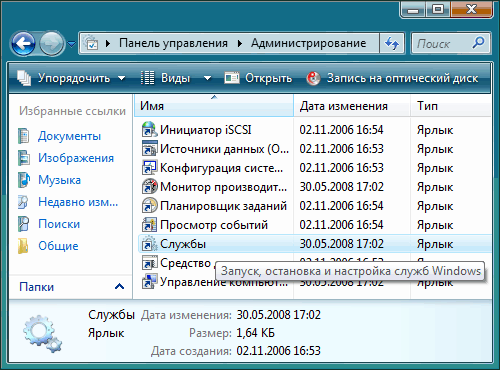Open Документы favorite link

(x=69, y=136)
